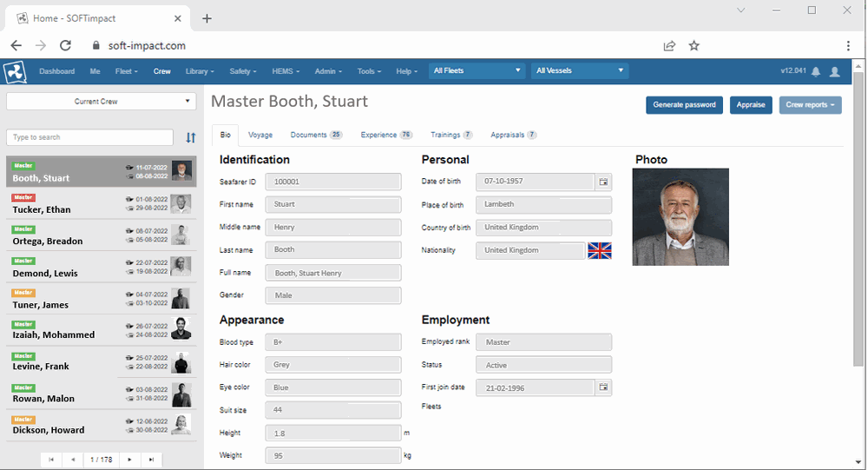This screenshot has height=470, width=868.
Task: Open browser three-dot menu
Action: (848, 45)
